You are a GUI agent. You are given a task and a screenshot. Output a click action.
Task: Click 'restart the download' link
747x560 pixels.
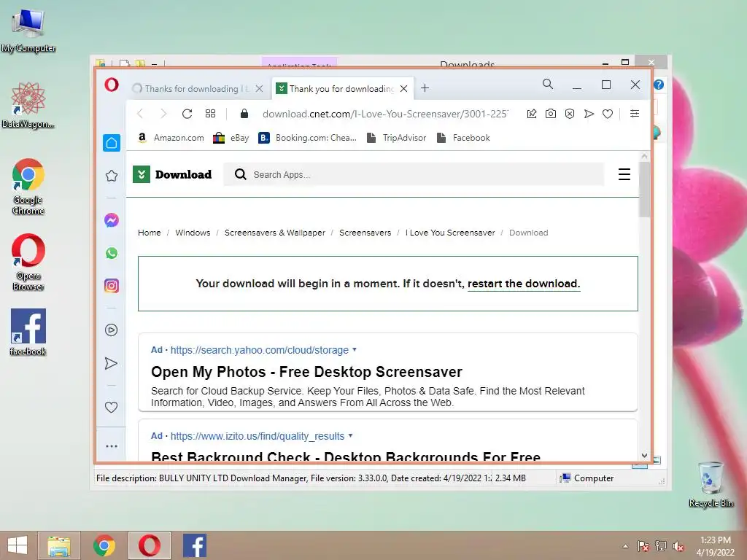pyautogui.click(x=524, y=284)
